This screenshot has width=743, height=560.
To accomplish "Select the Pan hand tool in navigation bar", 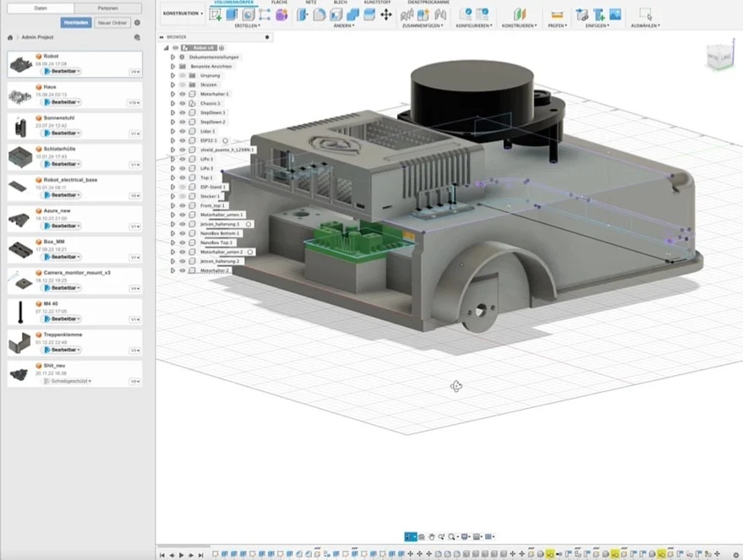I will [431, 536].
